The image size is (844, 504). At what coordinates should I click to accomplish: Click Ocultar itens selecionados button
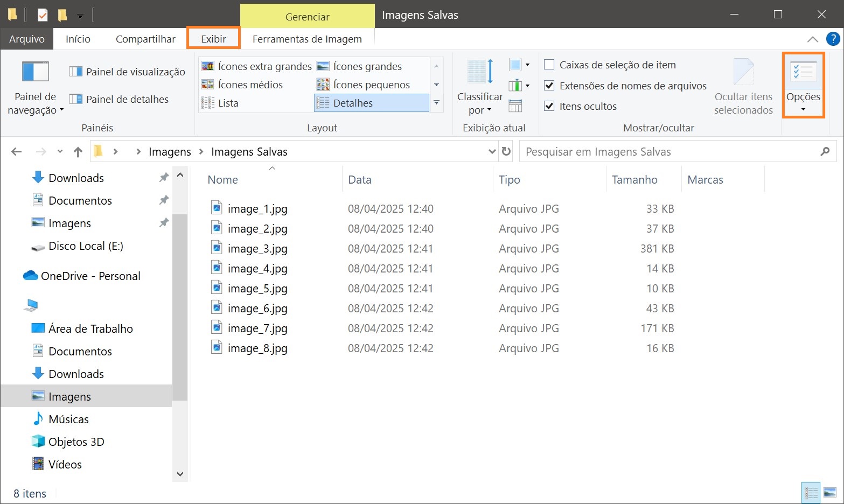pyautogui.click(x=743, y=88)
